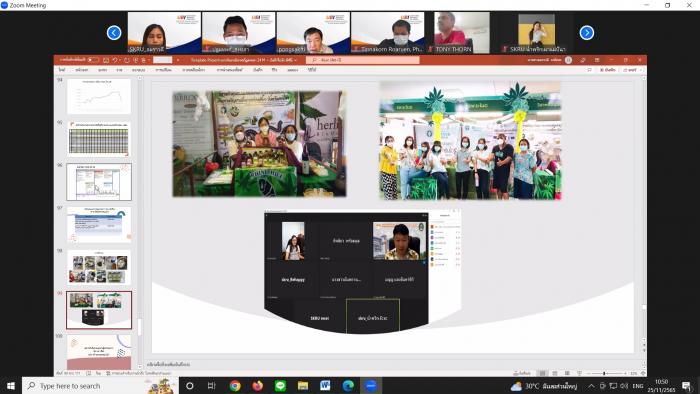Image resolution: width=700 pixels, height=394 pixels.
Task: Show hidden icons in system tray
Action: click(x=591, y=386)
